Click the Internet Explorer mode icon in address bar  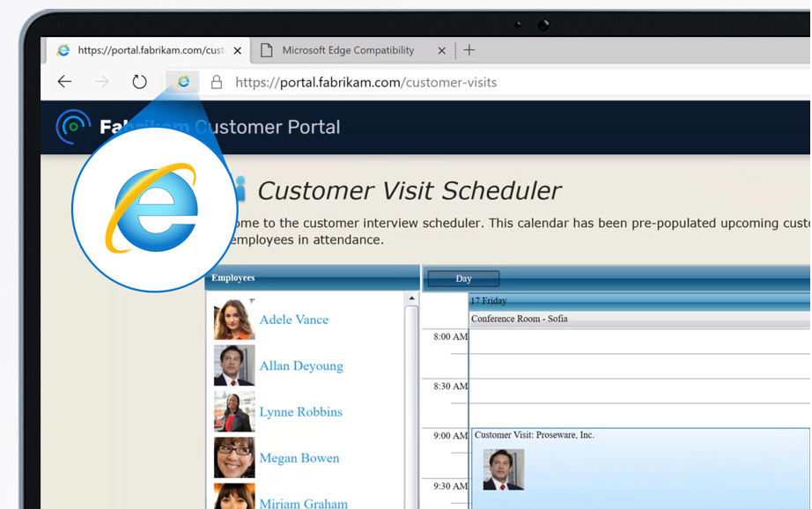183,82
